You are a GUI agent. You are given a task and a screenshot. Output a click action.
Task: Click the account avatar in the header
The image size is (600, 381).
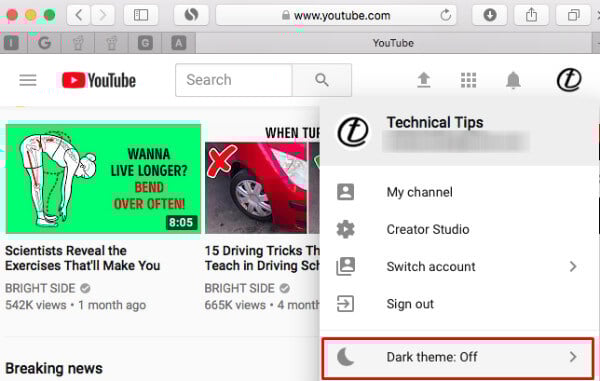click(569, 80)
